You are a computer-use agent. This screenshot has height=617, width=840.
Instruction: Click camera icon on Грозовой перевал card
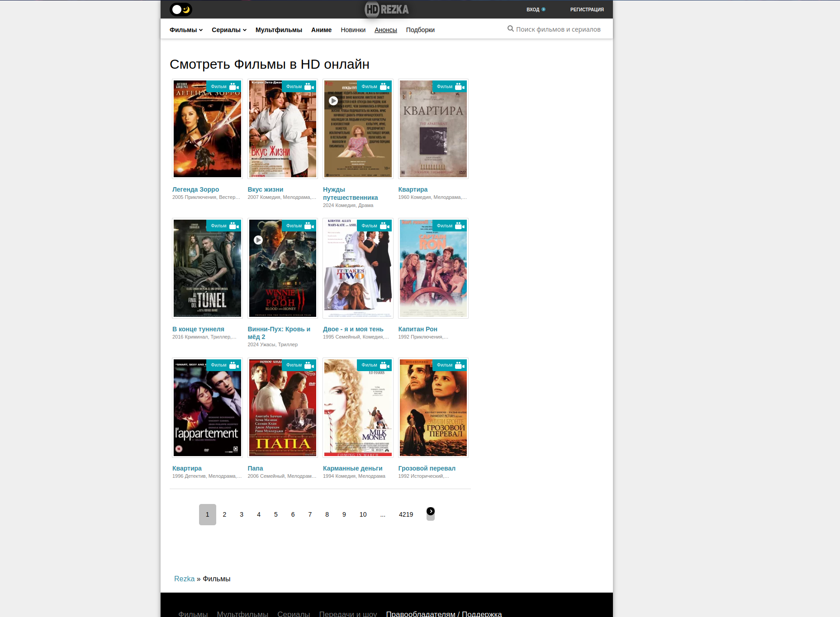(460, 365)
